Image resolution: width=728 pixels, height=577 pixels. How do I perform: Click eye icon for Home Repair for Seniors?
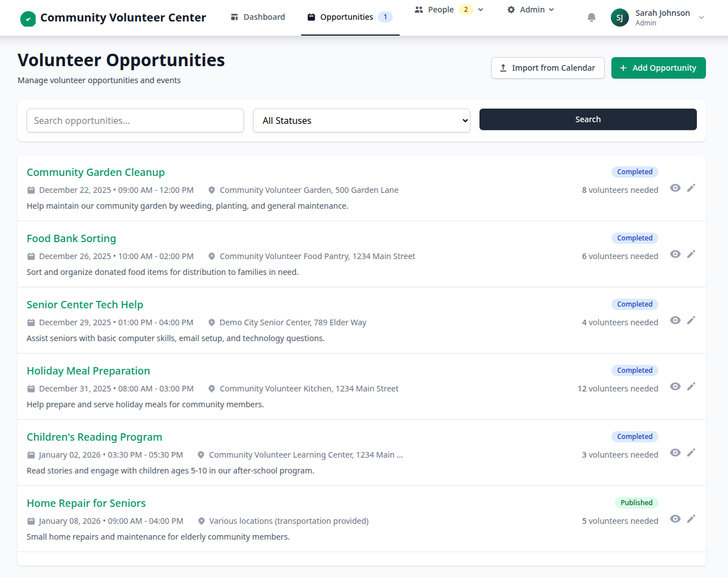(x=675, y=519)
